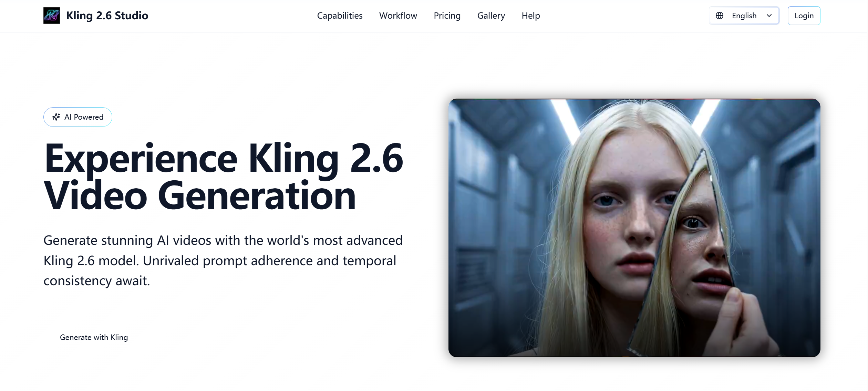Click the chevron arrow next to English
Image resolution: width=868 pixels, height=391 pixels.
(x=768, y=16)
